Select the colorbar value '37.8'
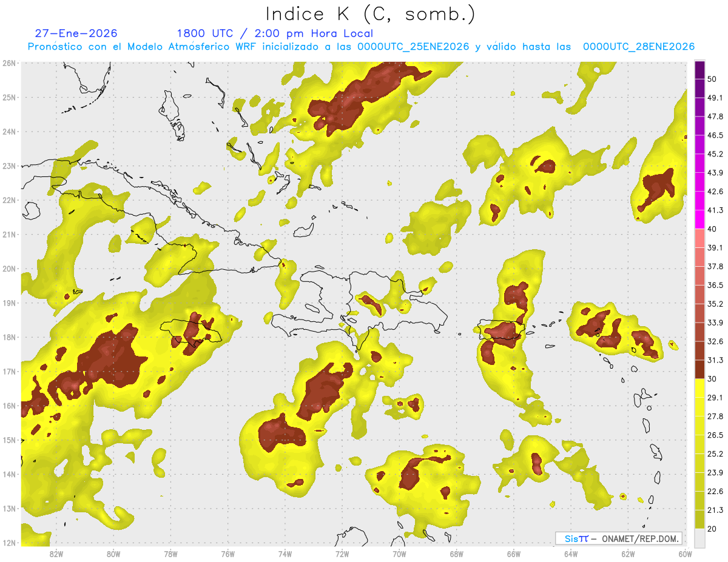 (715, 266)
